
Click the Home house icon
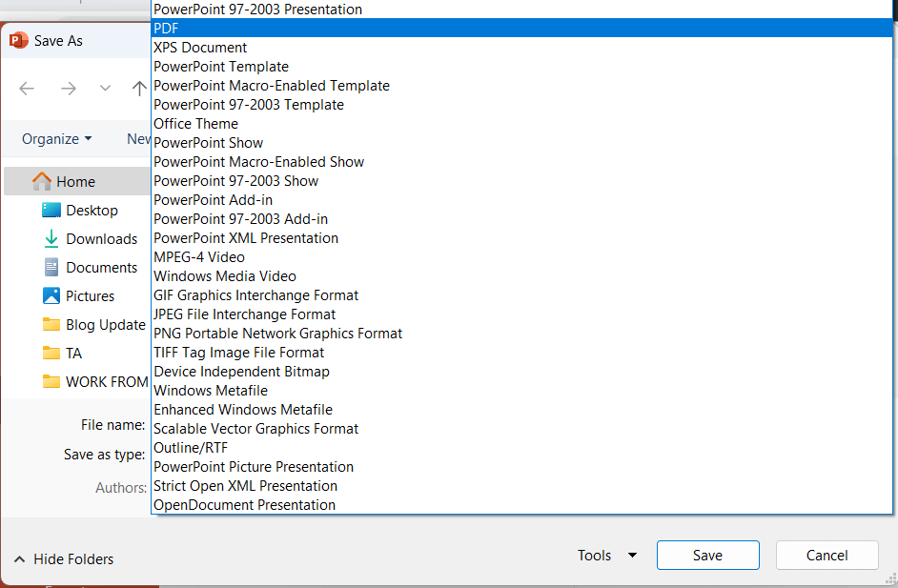[x=42, y=181]
